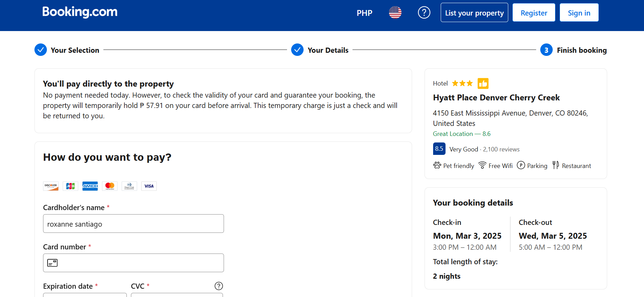Open the PHP currency selector
This screenshot has height=297, width=644.
pos(365,13)
